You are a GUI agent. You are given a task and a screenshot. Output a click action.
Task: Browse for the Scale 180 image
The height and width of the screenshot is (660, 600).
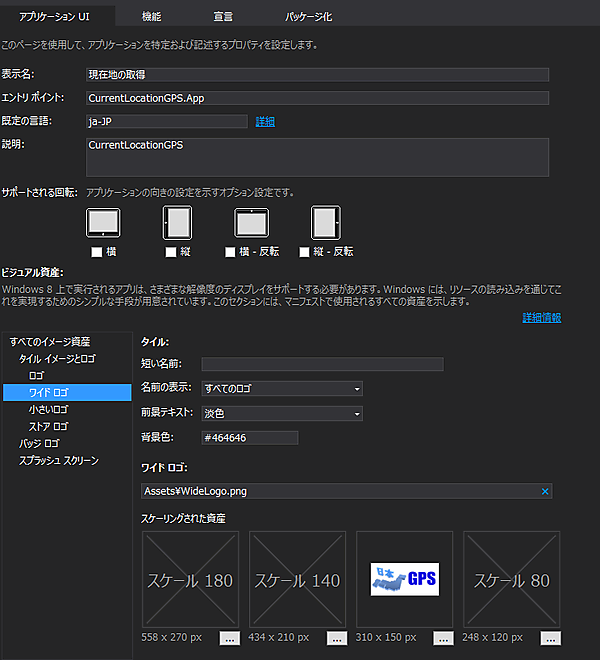tap(229, 638)
